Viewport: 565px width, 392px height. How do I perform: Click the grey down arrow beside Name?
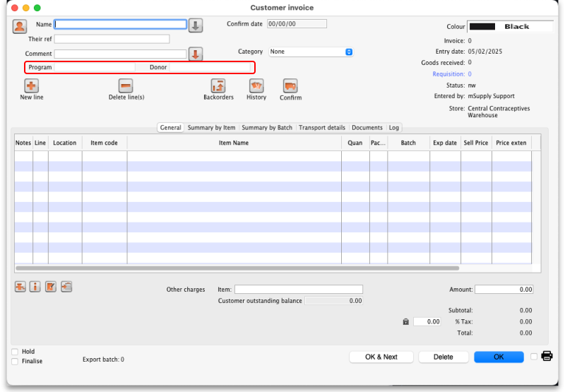[196, 25]
